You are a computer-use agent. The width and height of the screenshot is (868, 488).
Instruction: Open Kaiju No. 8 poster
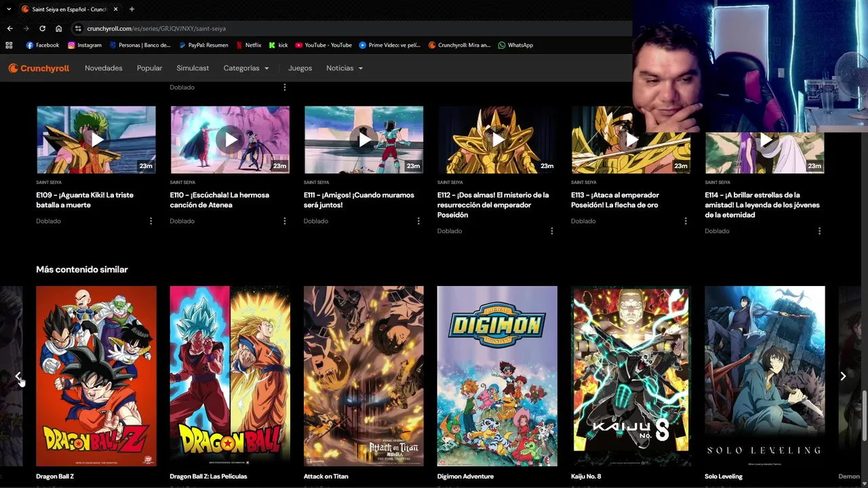point(631,376)
